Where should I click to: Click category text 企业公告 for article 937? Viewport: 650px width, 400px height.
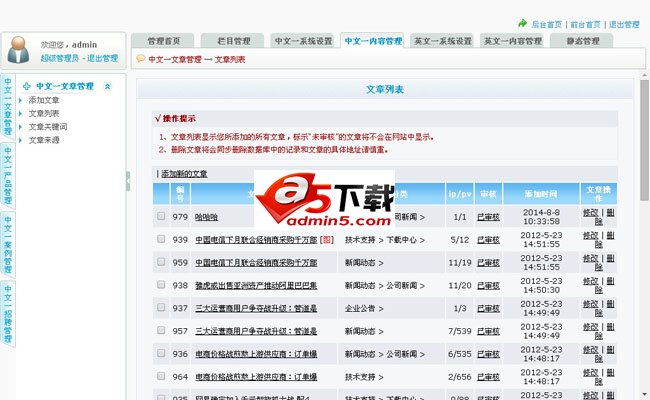point(360,308)
